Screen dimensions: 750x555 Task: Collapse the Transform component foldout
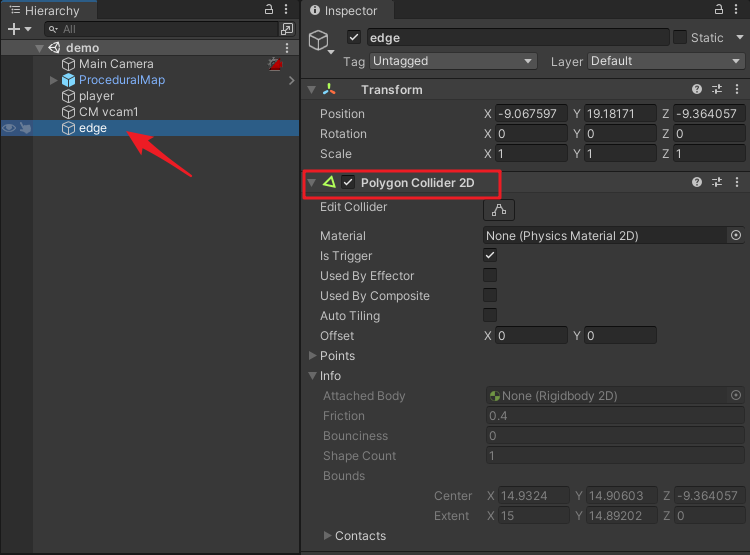pyautogui.click(x=312, y=89)
